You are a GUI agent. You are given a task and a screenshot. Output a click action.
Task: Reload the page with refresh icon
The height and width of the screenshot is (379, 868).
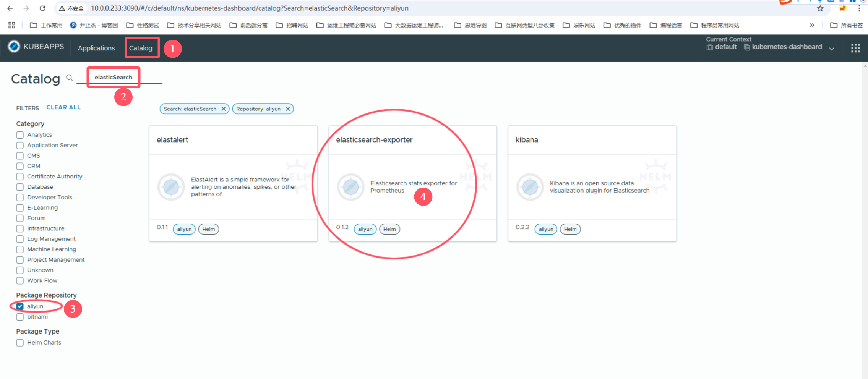pyautogui.click(x=42, y=8)
